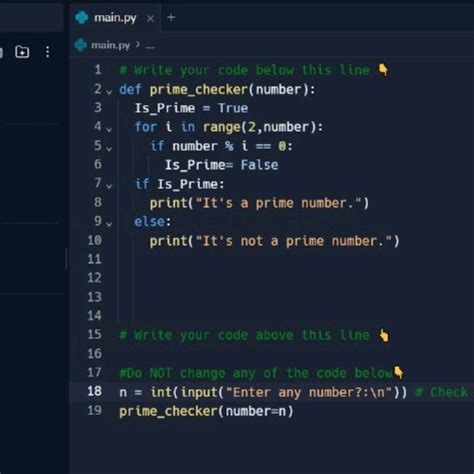This screenshot has height=474, width=474.
Task: Open a new tab with plus button
Action: click(171, 17)
